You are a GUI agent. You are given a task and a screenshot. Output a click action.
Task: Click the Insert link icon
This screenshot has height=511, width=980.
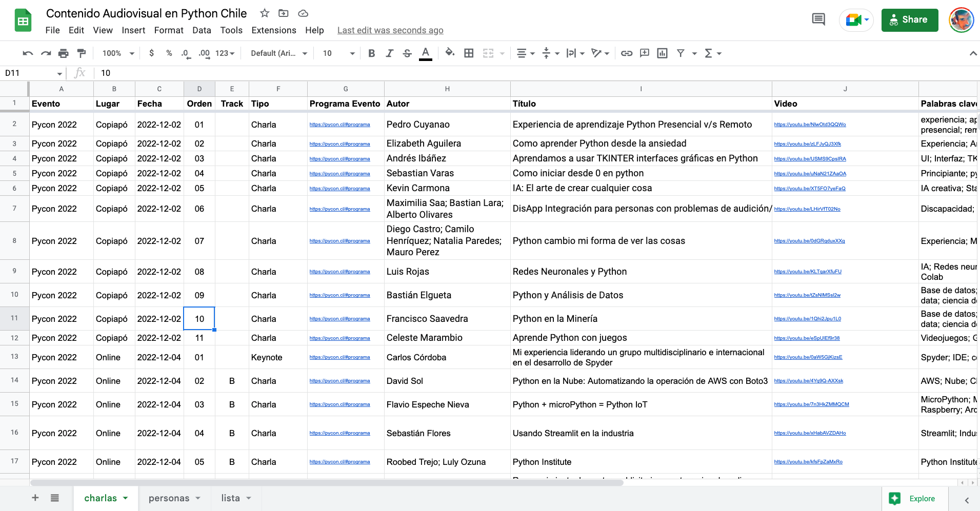click(x=627, y=53)
